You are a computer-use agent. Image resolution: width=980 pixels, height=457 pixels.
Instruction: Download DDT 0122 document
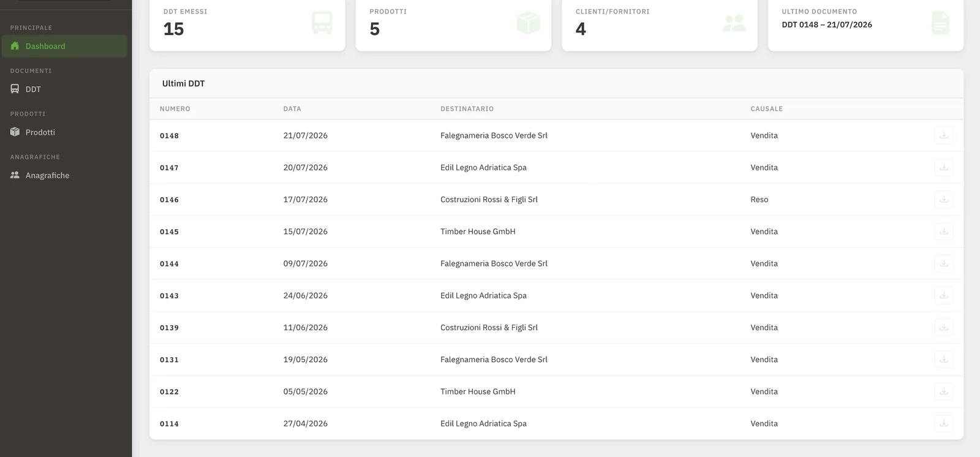[944, 391]
